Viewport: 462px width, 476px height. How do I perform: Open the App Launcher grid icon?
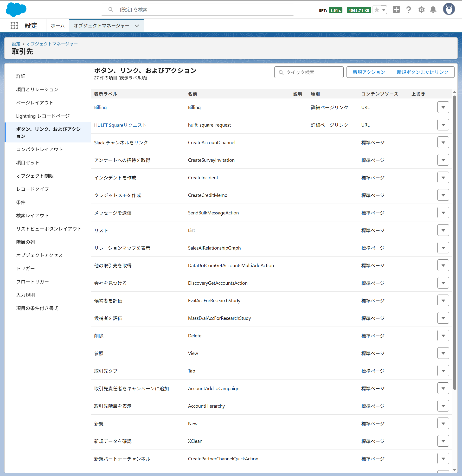pos(14,26)
